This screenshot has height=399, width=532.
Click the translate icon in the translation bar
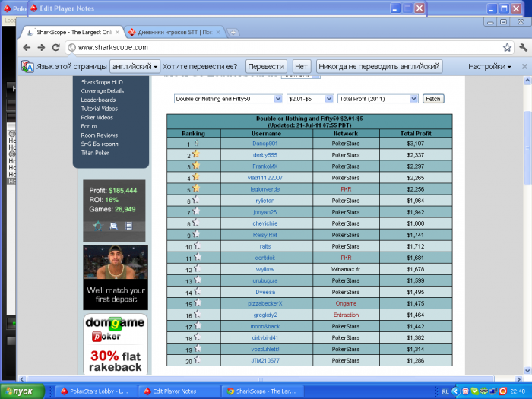click(x=27, y=66)
